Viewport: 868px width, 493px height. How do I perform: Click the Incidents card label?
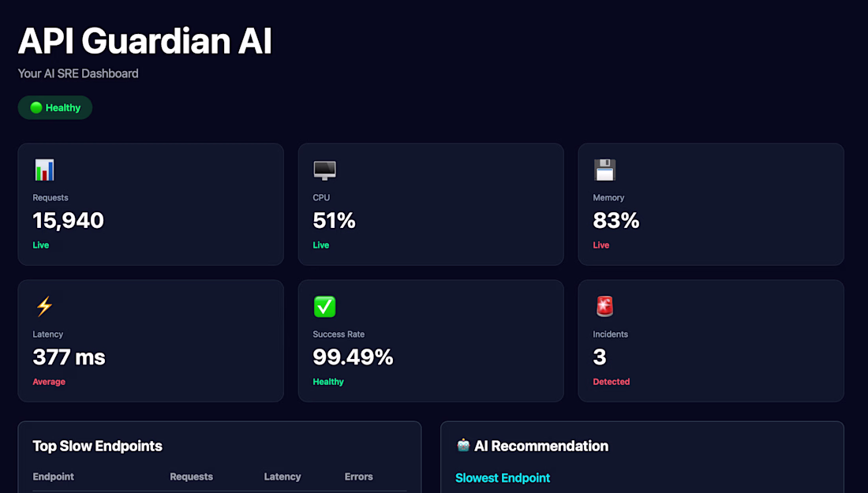(x=611, y=334)
